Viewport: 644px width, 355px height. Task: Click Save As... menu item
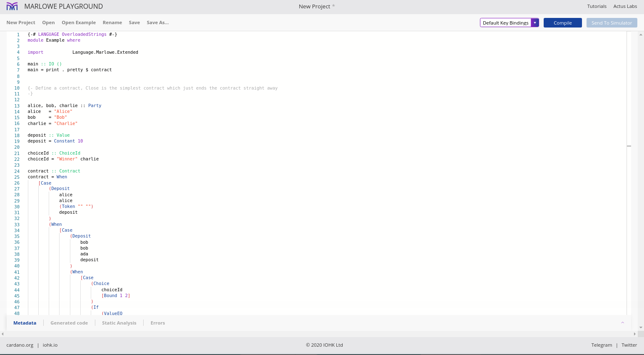(x=157, y=22)
